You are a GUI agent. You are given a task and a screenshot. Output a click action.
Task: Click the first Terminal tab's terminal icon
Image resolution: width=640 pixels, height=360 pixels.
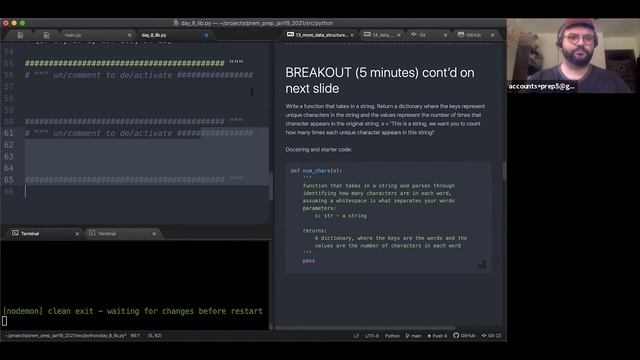click(15, 233)
